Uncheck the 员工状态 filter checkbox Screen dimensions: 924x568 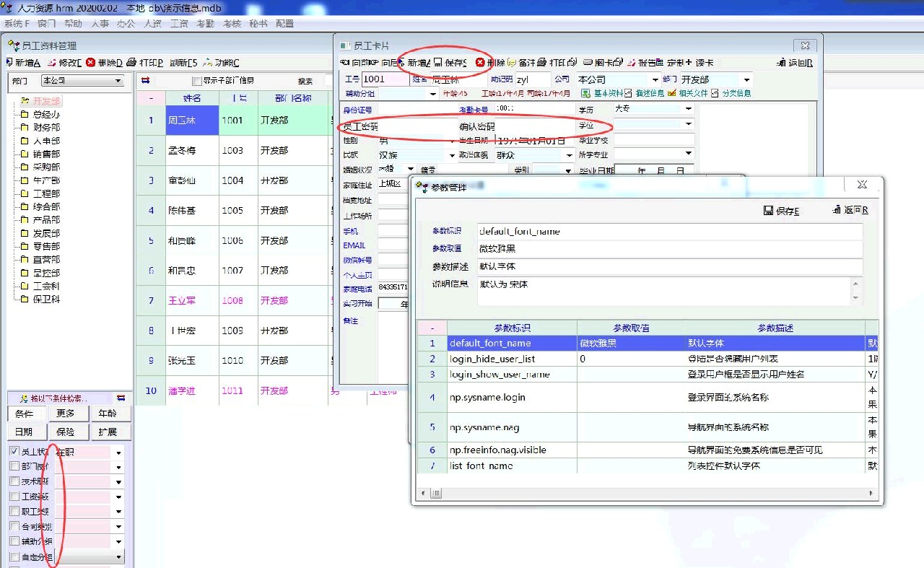click(x=14, y=452)
